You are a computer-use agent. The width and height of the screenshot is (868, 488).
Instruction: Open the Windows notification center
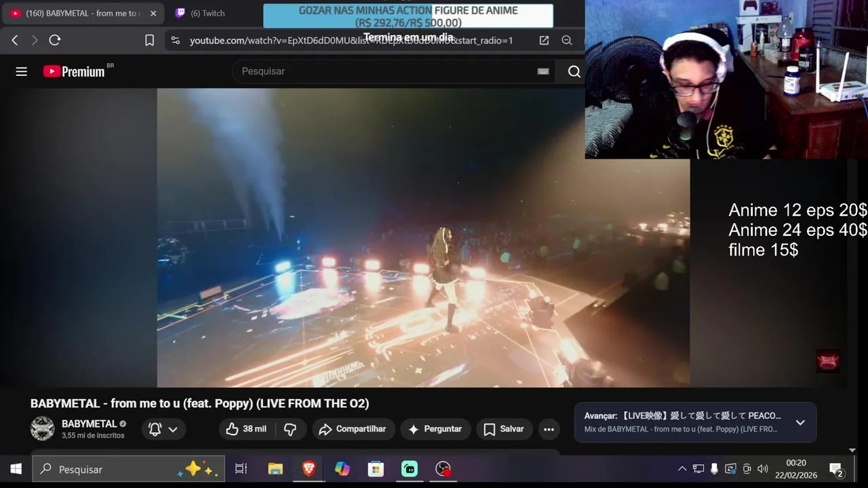[836, 469]
